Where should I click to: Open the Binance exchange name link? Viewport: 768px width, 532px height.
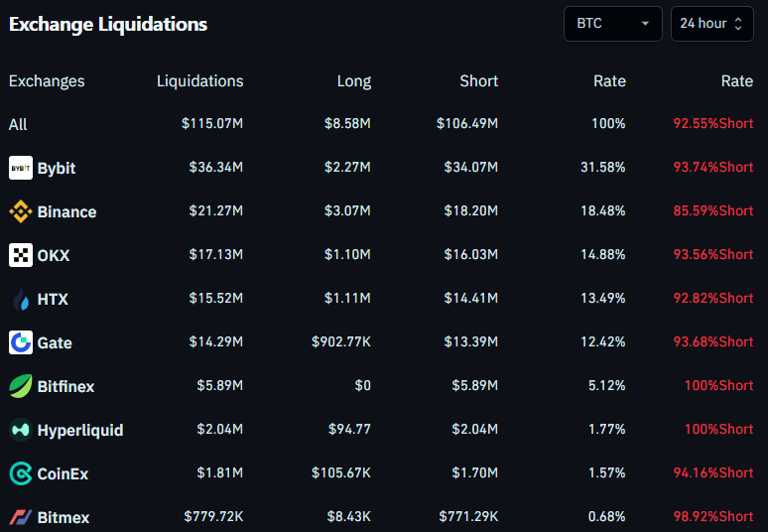pyautogui.click(x=66, y=211)
